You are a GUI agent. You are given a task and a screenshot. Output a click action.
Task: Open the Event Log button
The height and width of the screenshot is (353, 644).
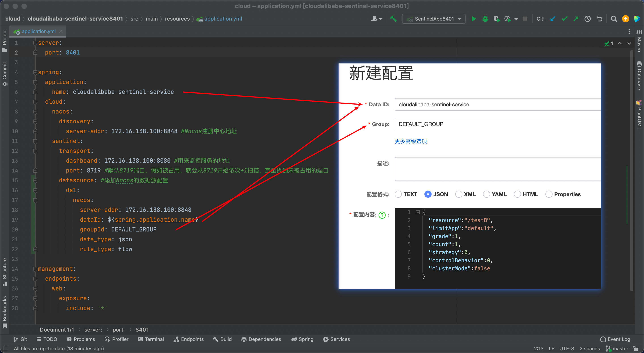tap(615, 339)
